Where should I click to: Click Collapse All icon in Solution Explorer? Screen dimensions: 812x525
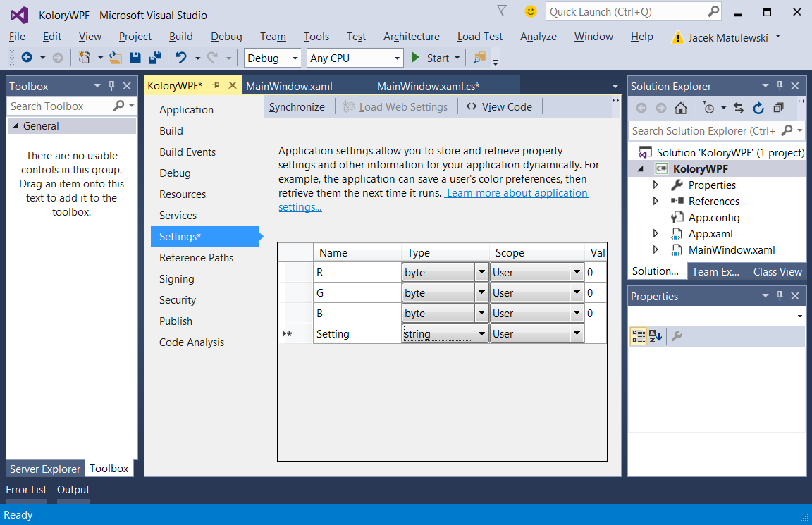(x=778, y=108)
